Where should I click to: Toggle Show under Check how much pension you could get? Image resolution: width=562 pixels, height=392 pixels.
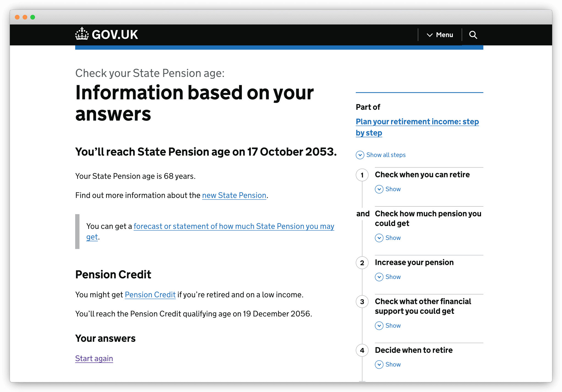click(388, 238)
